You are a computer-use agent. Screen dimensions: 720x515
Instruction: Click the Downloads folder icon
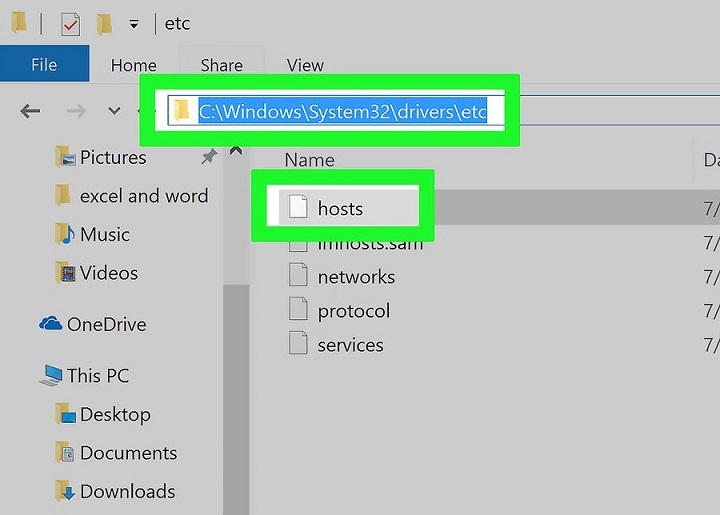point(65,491)
